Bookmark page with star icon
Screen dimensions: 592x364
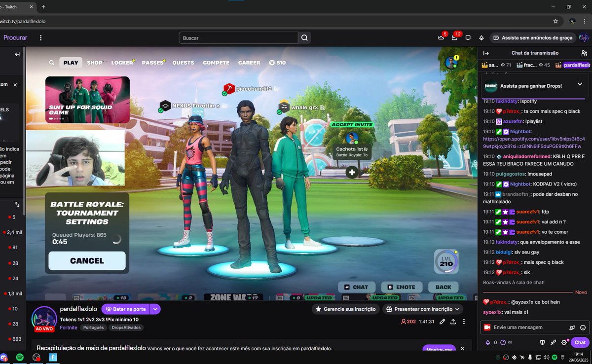point(555,21)
